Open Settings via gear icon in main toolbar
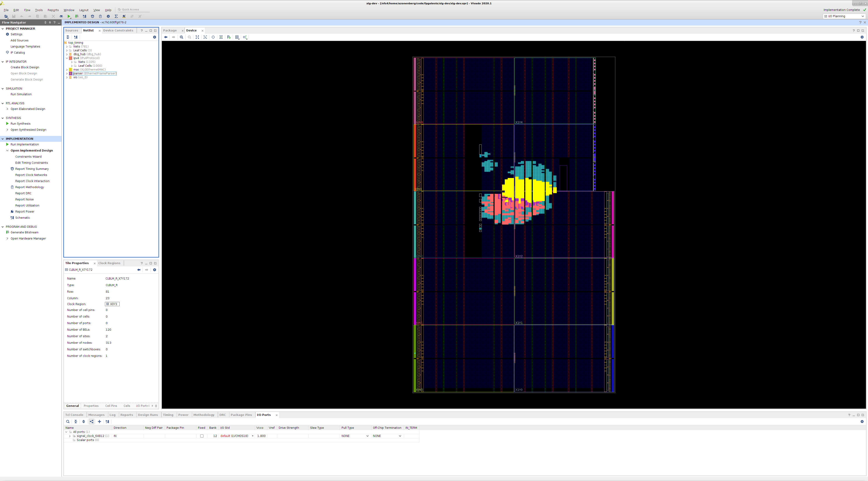 108,16
